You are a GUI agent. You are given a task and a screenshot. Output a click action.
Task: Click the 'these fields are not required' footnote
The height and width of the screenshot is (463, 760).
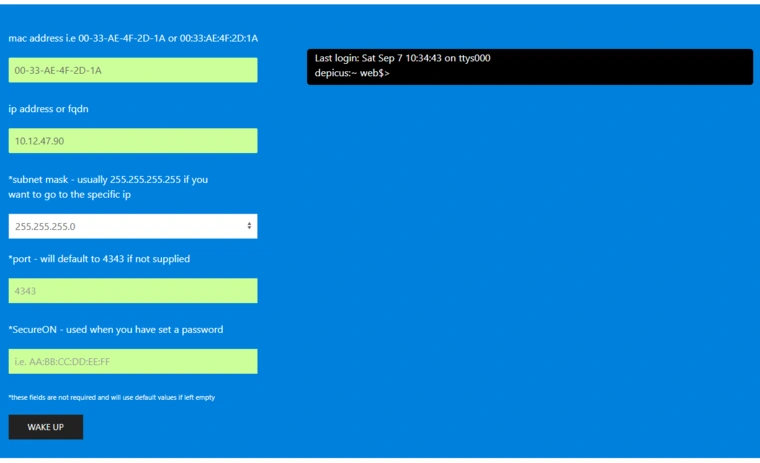pos(111,398)
